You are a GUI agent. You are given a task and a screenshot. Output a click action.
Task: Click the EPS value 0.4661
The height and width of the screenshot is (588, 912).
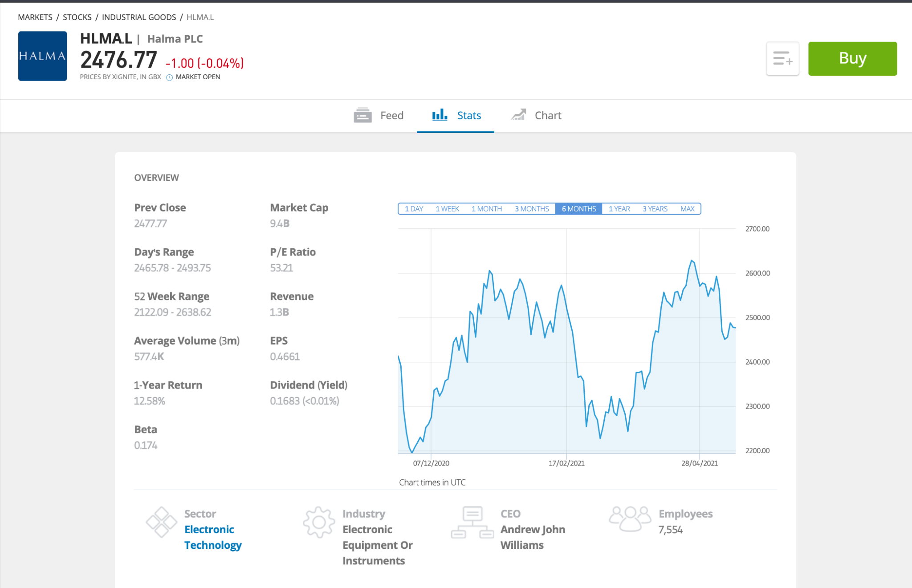click(285, 357)
